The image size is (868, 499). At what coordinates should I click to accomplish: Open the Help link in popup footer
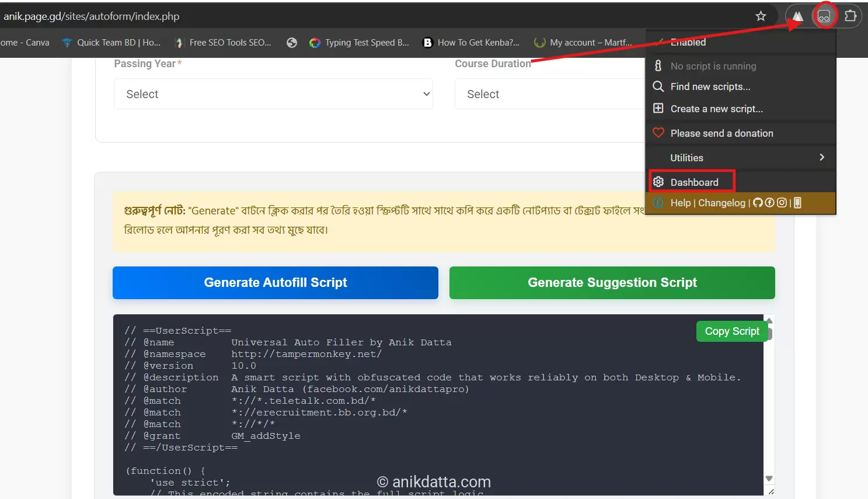[681, 203]
